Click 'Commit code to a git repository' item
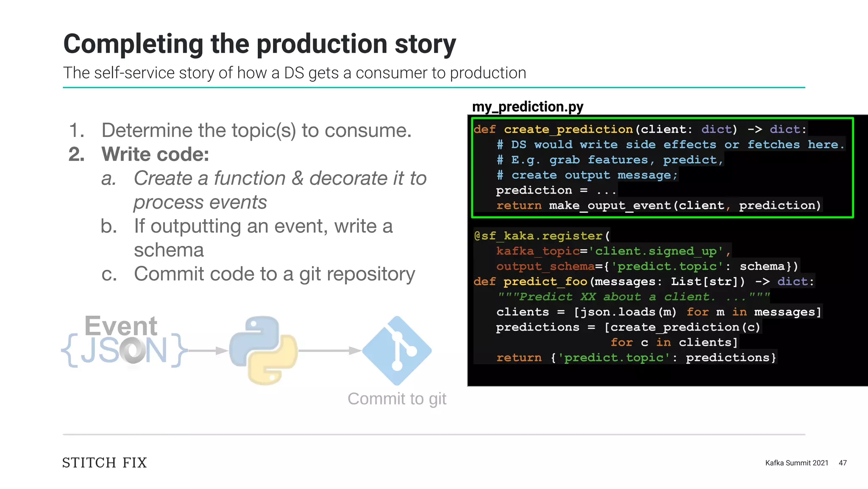The image size is (868, 489). tap(258, 274)
